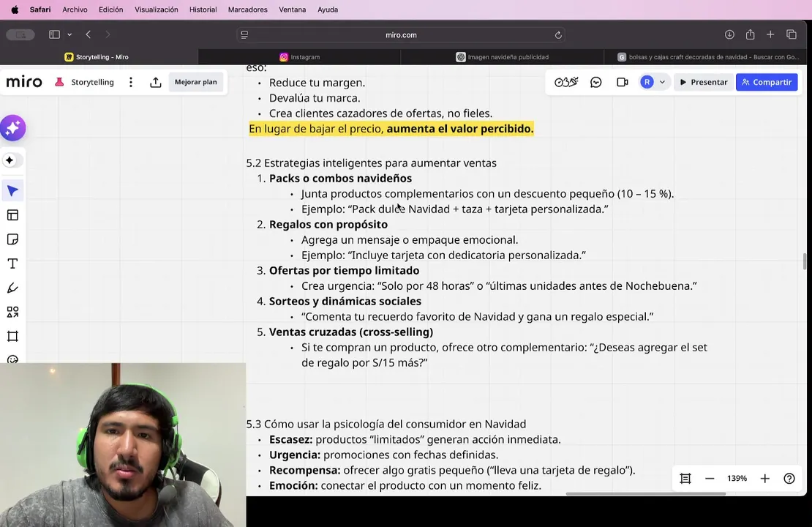Image resolution: width=812 pixels, height=527 pixels.
Task: Select the Text tool
Action: [13, 263]
